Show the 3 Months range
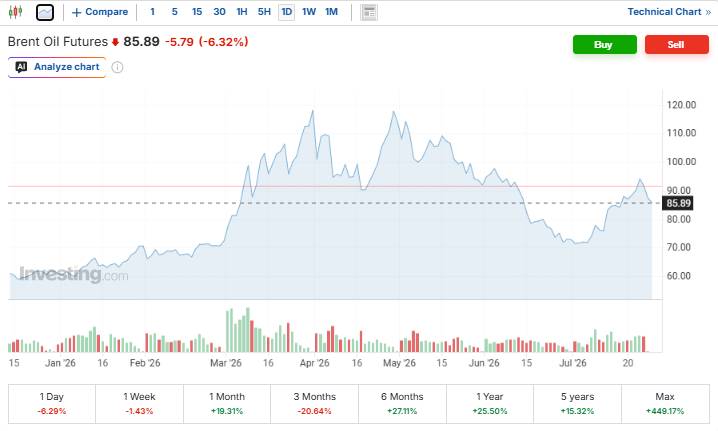This screenshot has width=718, height=431. point(315,404)
